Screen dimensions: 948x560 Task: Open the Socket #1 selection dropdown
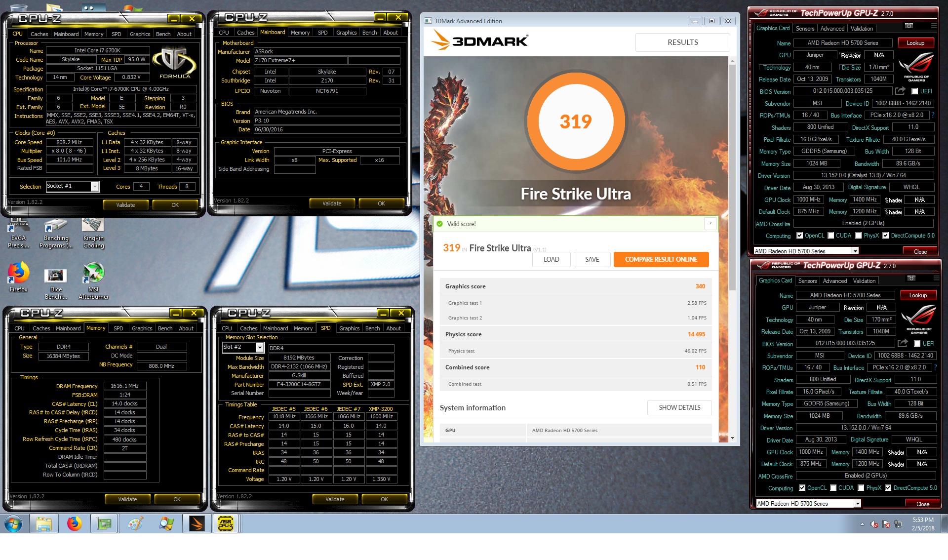point(73,186)
